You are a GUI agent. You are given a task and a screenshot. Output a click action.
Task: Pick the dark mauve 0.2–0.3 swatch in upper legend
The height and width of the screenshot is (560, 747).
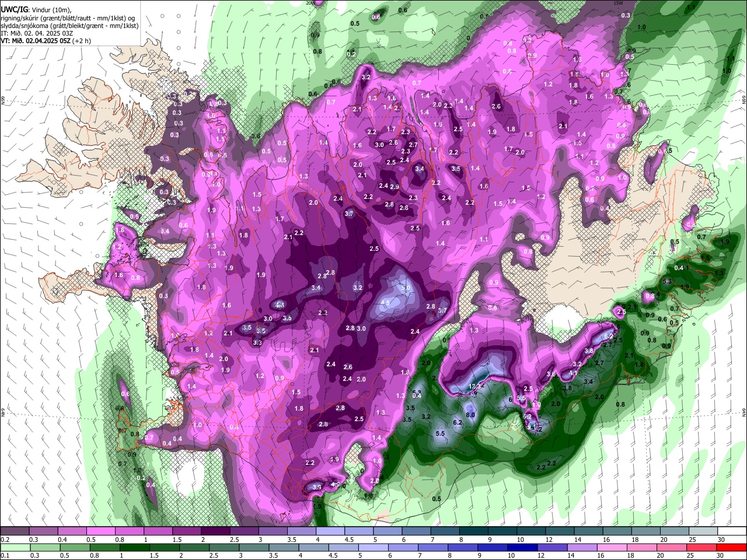tap(15, 531)
